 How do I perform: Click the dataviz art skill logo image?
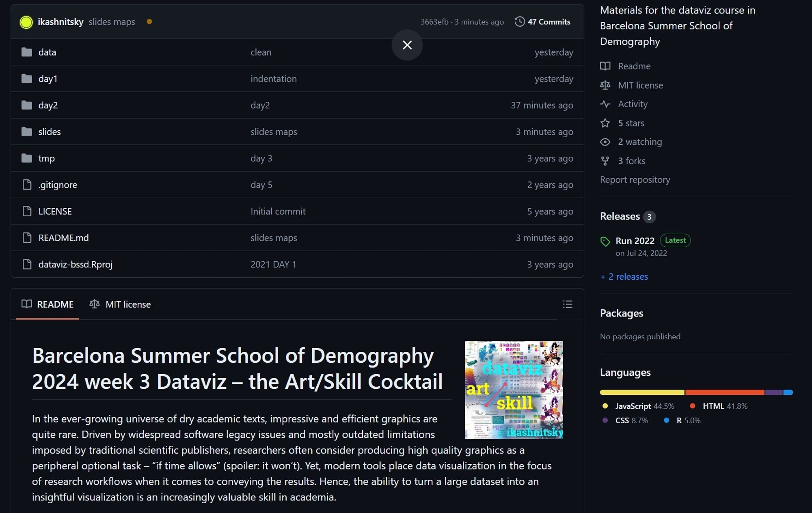pos(514,390)
